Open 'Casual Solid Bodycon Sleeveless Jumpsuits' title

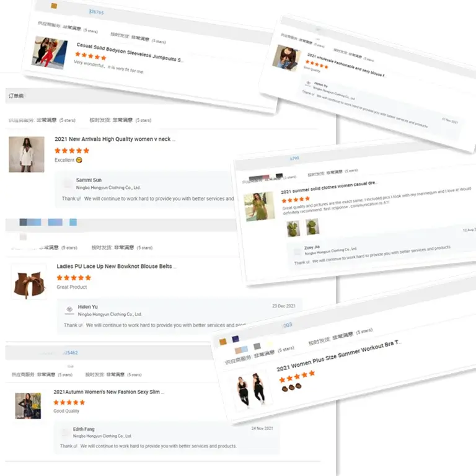tap(129, 52)
